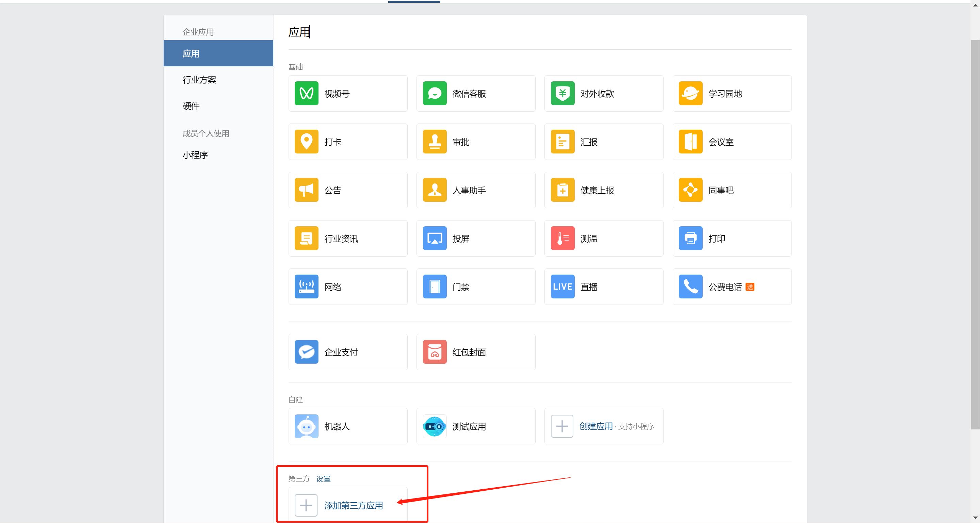This screenshot has height=523, width=980.
Task: Click the 红包封面 label text
Action: (x=469, y=352)
